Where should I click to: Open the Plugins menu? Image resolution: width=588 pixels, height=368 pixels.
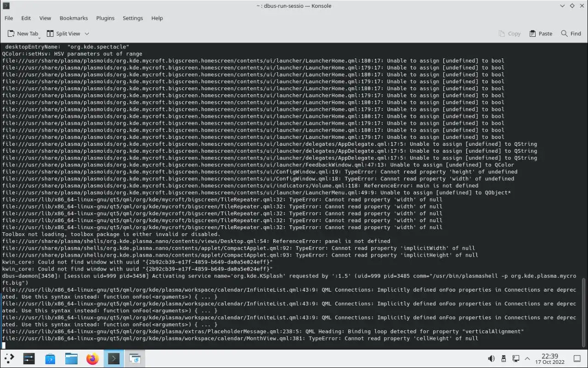105,18
